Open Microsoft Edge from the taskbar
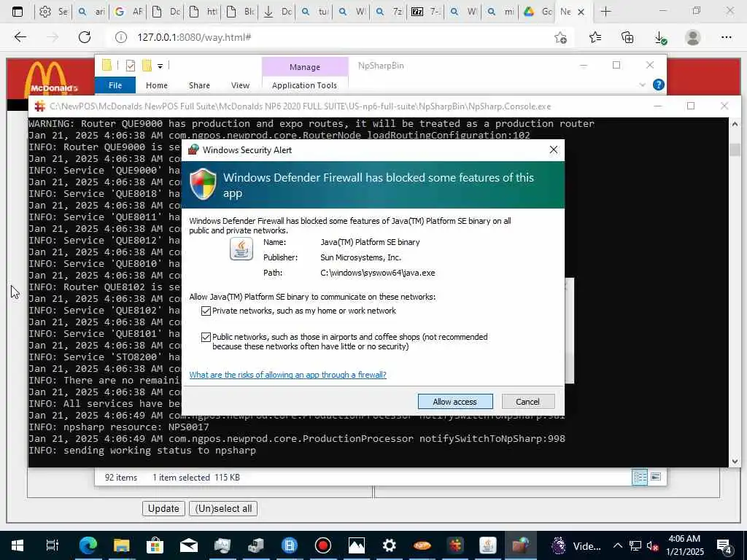Image resolution: width=747 pixels, height=560 pixels. click(x=88, y=545)
